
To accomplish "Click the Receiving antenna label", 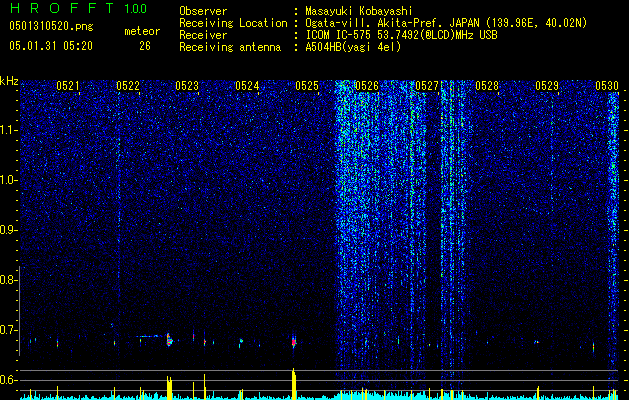I will (230, 47).
